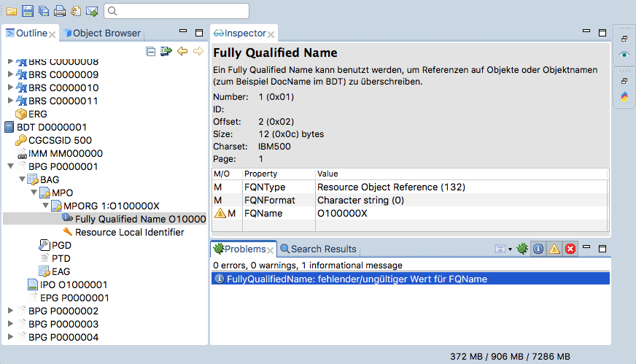Screen dimensions: 636x364
Task: Open the Search Results tab
Action: 318,249
